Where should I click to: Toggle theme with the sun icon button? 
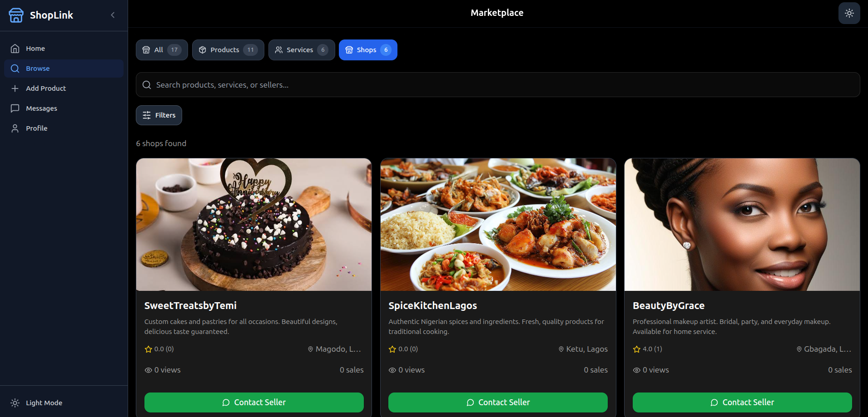(x=849, y=13)
